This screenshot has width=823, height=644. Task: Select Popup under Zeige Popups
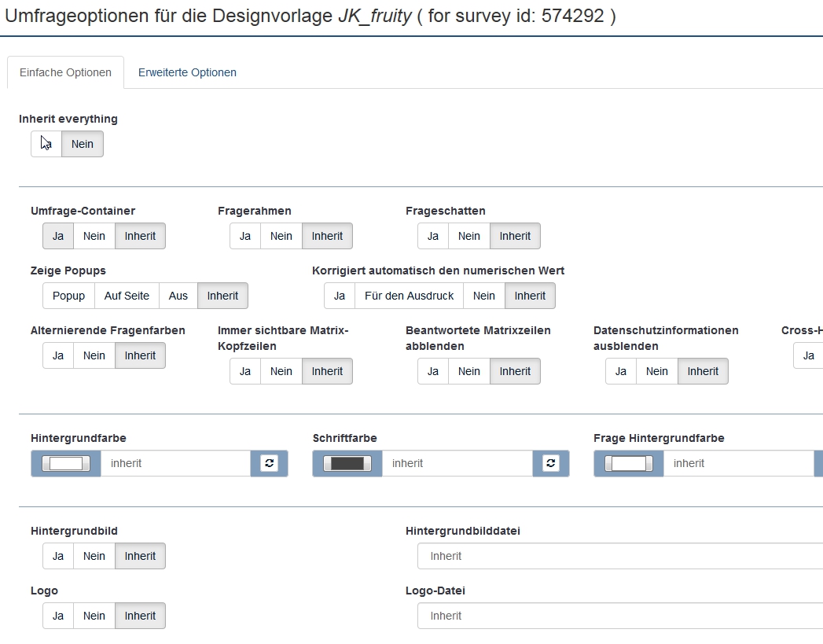pos(68,296)
